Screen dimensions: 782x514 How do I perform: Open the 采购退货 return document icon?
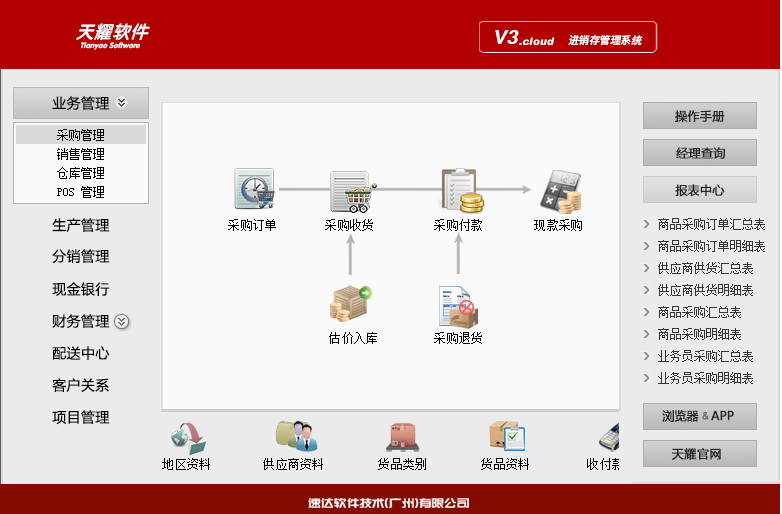click(458, 307)
